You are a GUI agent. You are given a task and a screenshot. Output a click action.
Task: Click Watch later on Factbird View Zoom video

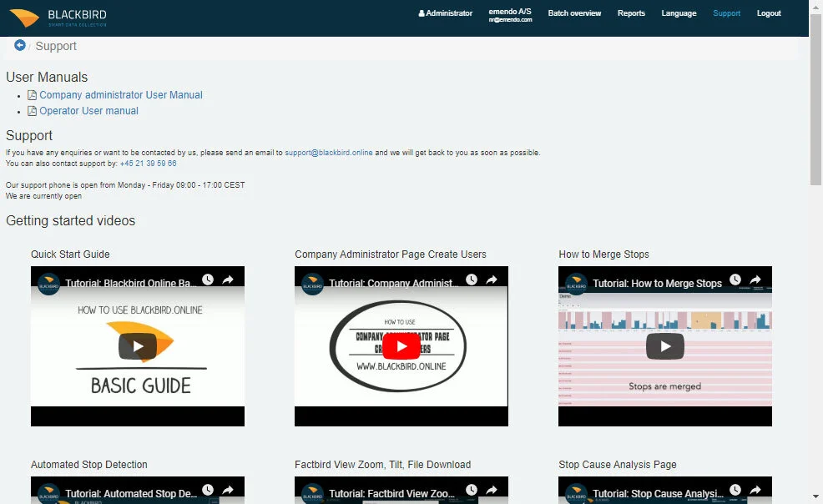click(x=472, y=490)
